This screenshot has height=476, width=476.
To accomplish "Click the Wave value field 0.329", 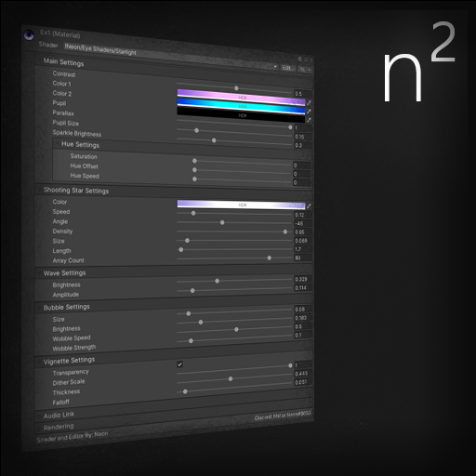I will (x=303, y=279).
